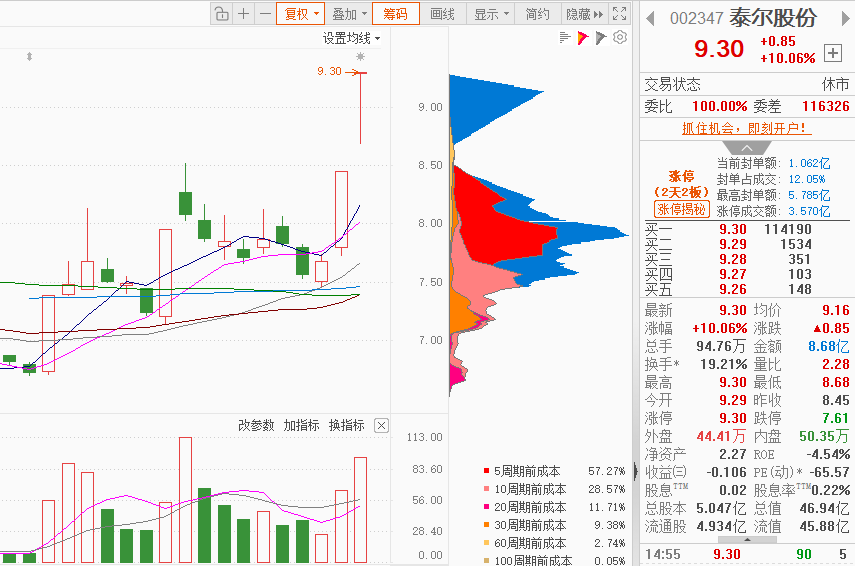Click 换指标 to change indicator

[346, 425]
